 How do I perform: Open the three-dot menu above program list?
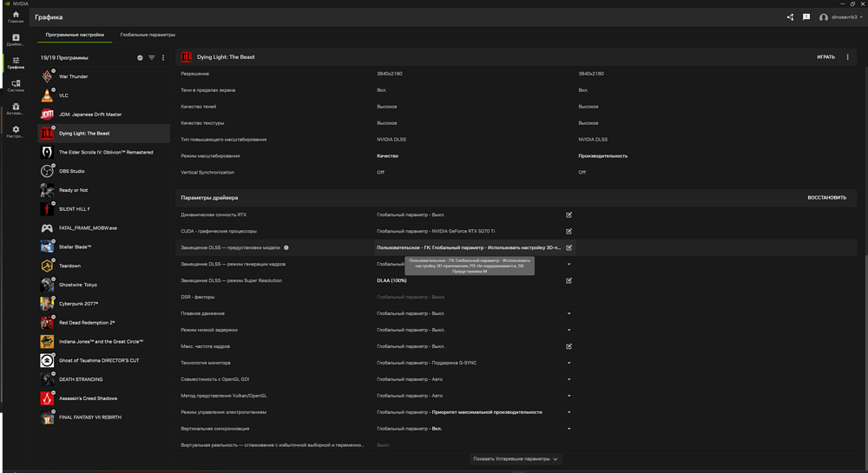[163, 58]
